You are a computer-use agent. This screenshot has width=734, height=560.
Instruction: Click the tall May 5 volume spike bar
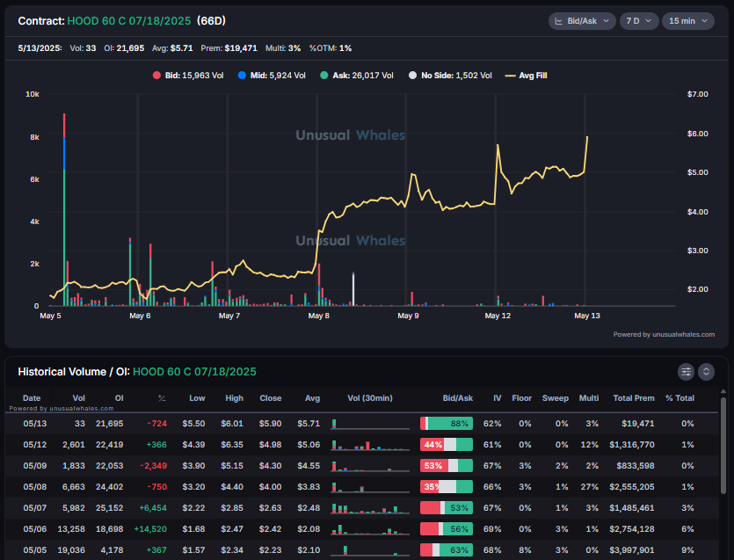tap(64, 209)
